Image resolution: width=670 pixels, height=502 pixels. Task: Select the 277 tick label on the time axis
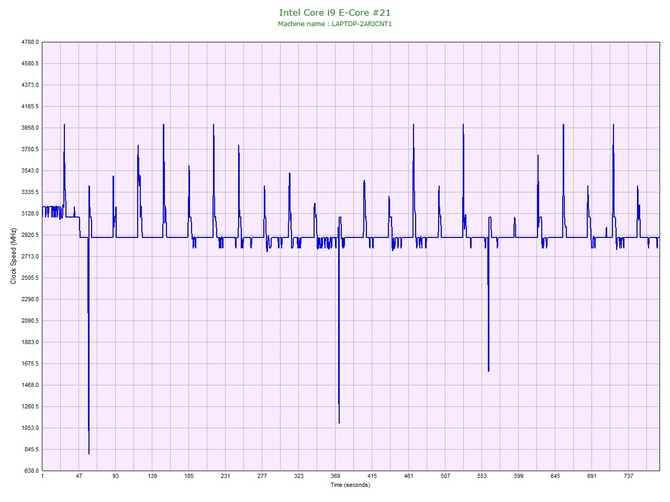coord(262,476)
